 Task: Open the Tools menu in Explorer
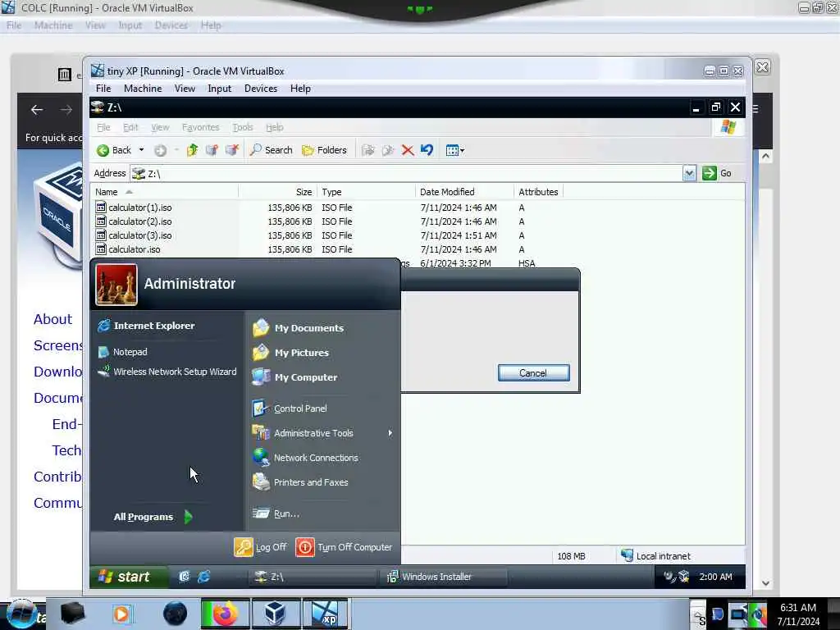pos(242,127)
